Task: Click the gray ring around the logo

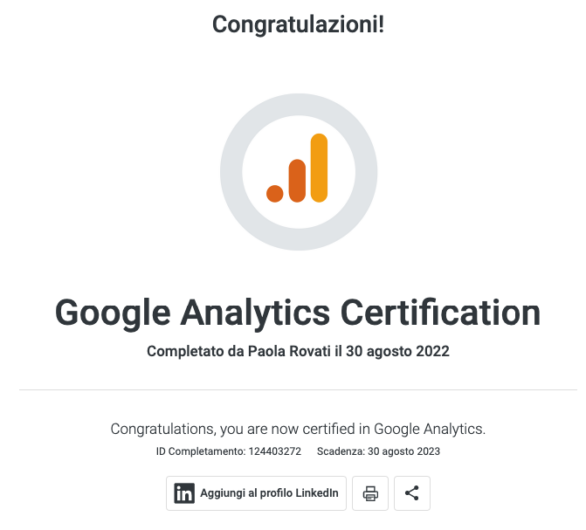Action: pos(231,172)
